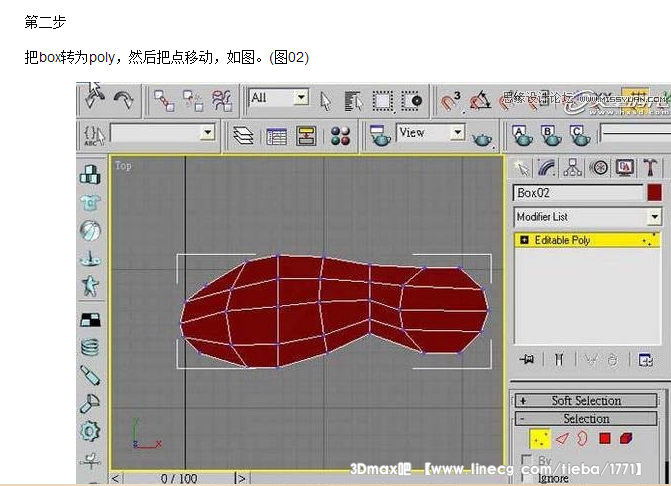The width and height of the screenshot is (671, 486).
Task: Switch to the Utilities hammer tab
Action: point(650,167)
